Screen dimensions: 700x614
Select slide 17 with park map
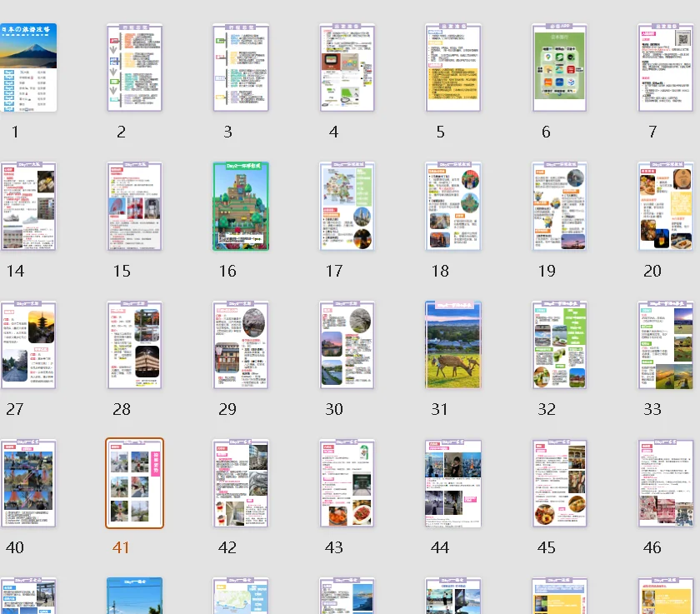pos(347,206)
